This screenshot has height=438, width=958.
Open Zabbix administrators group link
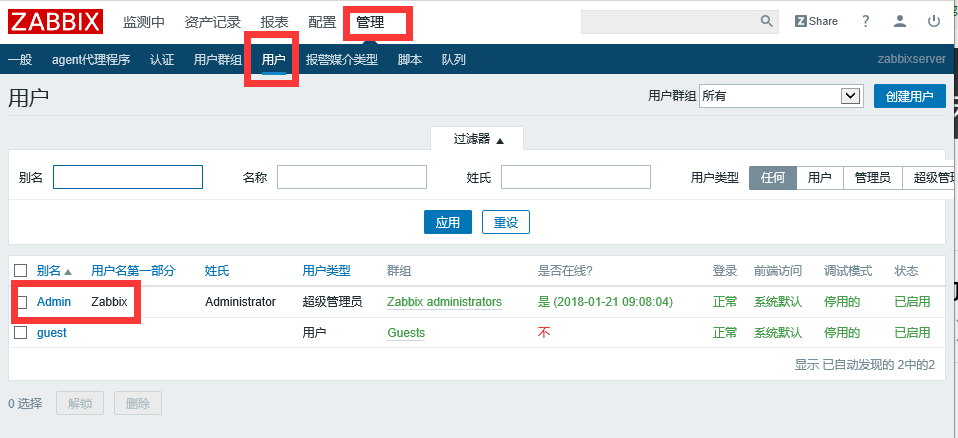444,302
